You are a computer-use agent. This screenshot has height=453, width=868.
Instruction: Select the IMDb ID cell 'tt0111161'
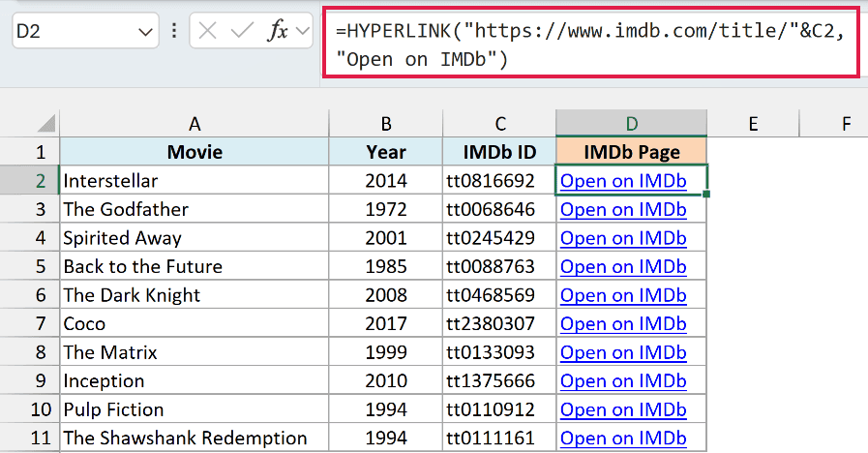click(x=500, y=438)
